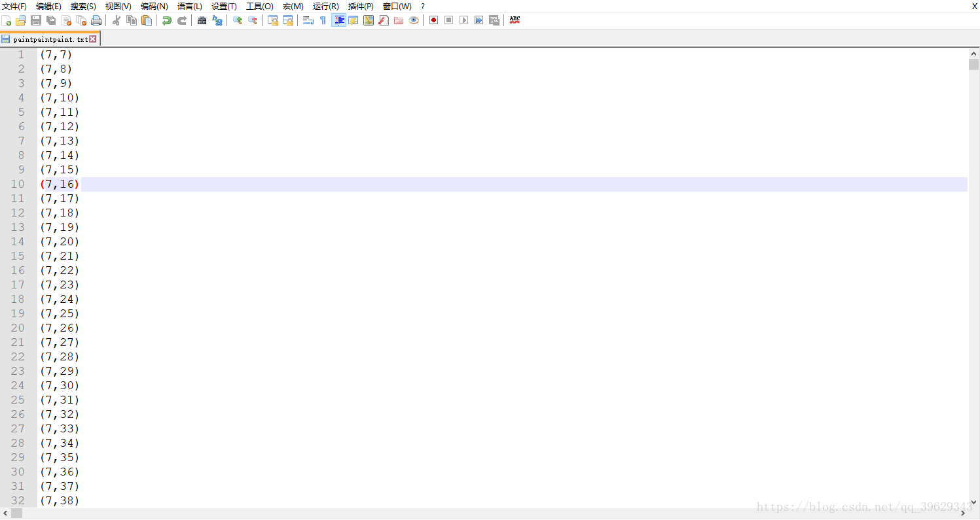Close document with menu bar X
Viewport: 980px width, 520px height.
coord(974,6)
